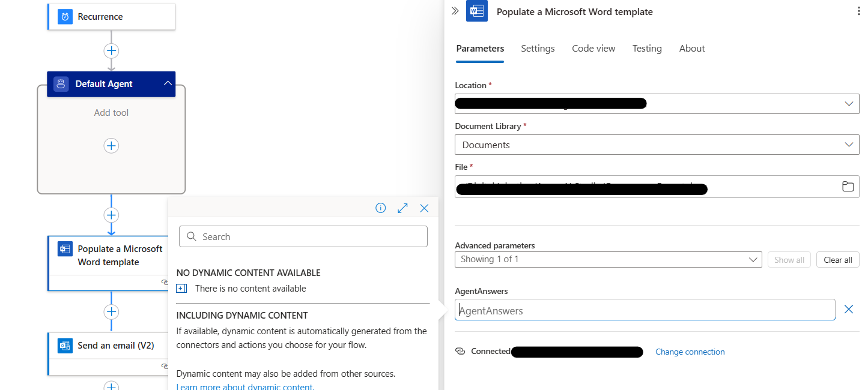The width and height of the screenshot is (868, 390).
Task: Close the dynamic content popup
Action: point(424,208)
